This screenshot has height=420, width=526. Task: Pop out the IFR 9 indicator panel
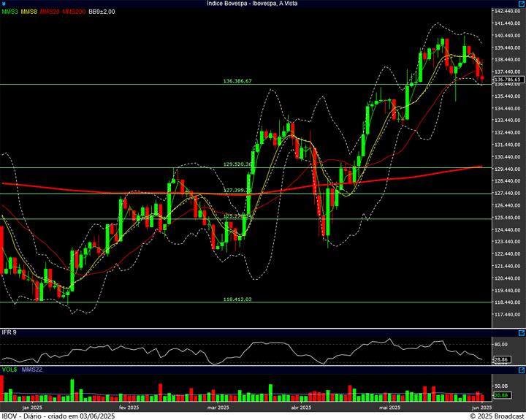522,333
